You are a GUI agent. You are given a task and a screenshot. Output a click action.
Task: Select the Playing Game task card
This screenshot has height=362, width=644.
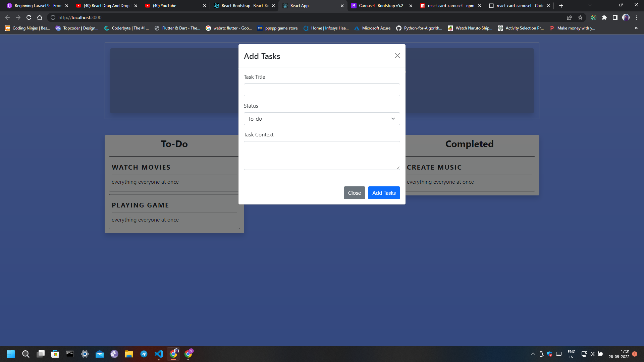pos(174,212)
